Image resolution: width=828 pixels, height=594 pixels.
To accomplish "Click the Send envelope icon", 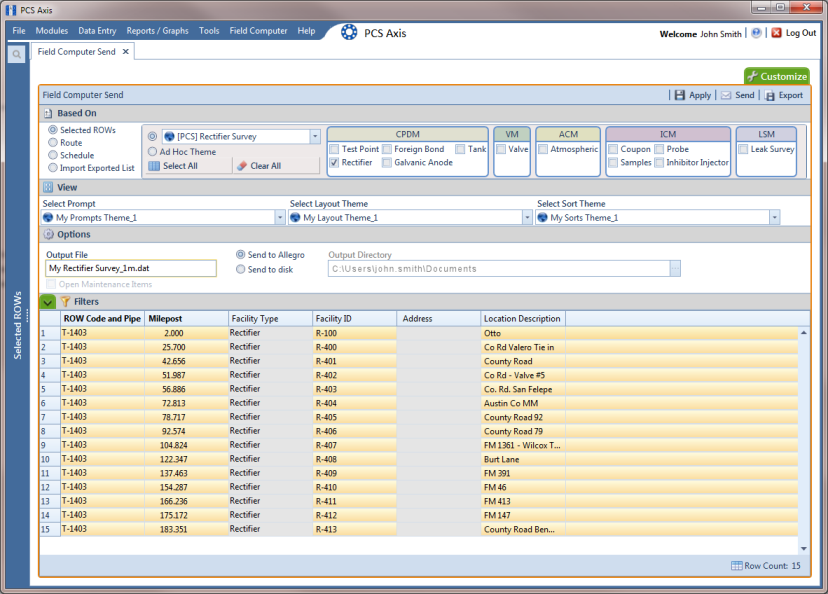I will tap(726, 95).
